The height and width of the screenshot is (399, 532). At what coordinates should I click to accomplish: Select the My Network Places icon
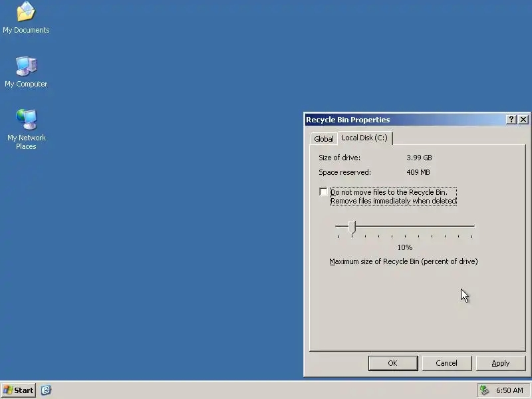[x=26, y=129]
